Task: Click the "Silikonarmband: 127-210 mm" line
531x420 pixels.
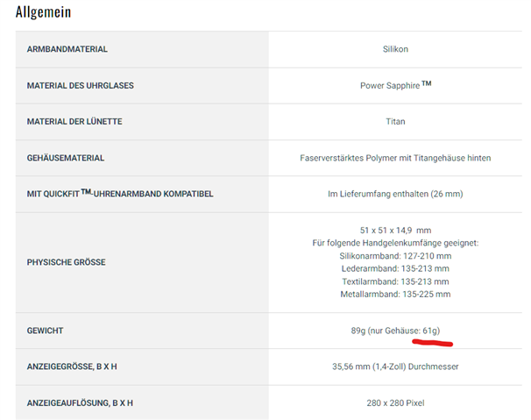Action: 395,255
